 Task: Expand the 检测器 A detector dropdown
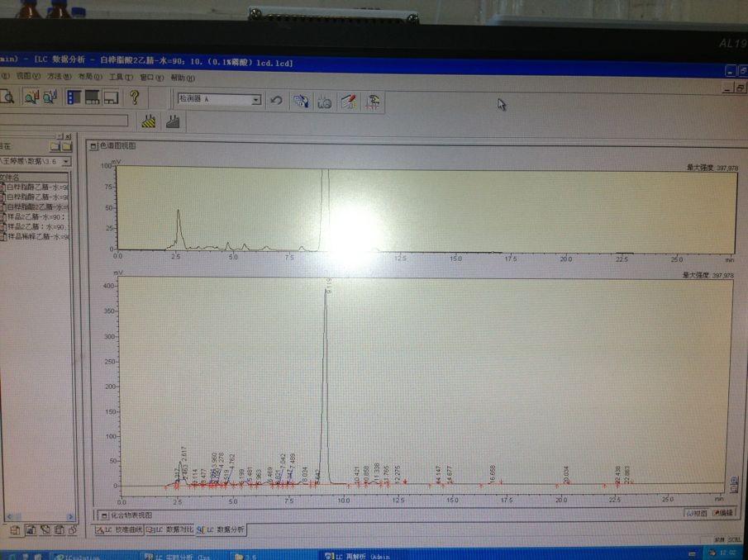(x=256, y=100)
